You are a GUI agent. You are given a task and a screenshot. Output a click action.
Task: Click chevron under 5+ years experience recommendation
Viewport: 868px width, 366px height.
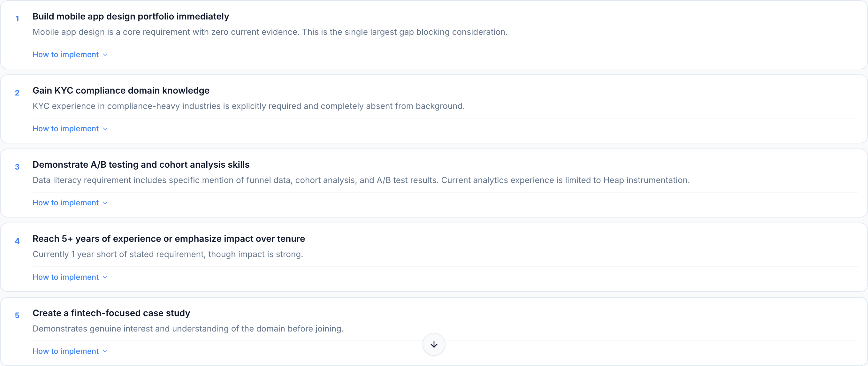coord(105,277)
